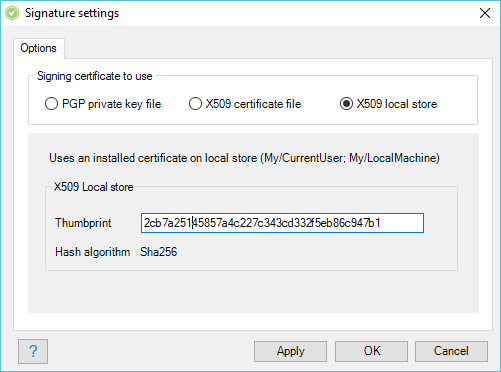The image size is (501, 372).
Task: Click the 'X509 Local store' group title
Action: [x=94, y=187]
